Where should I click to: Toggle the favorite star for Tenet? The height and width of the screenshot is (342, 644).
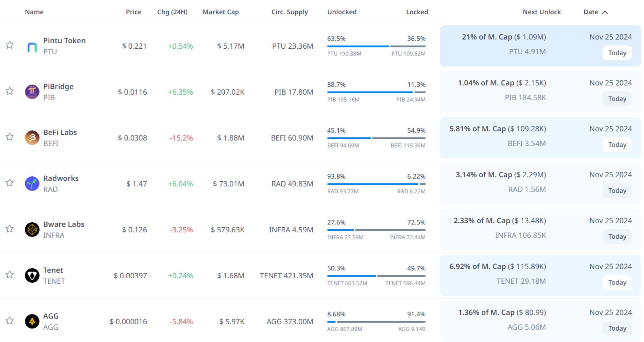click(x=10, y=275)
